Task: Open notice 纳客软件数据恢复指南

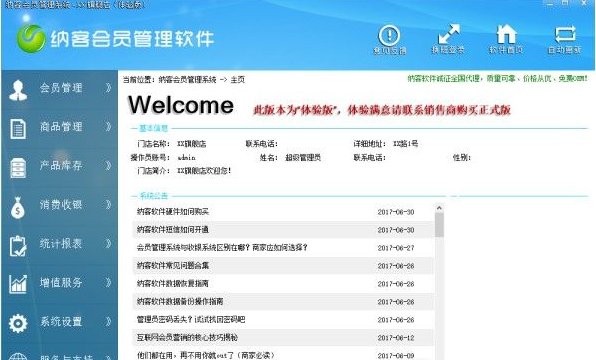Action: (x=173, y=284)
